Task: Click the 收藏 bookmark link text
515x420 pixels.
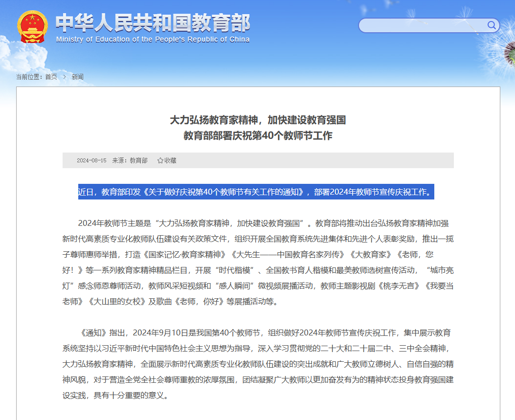Action: pos(171,160)
